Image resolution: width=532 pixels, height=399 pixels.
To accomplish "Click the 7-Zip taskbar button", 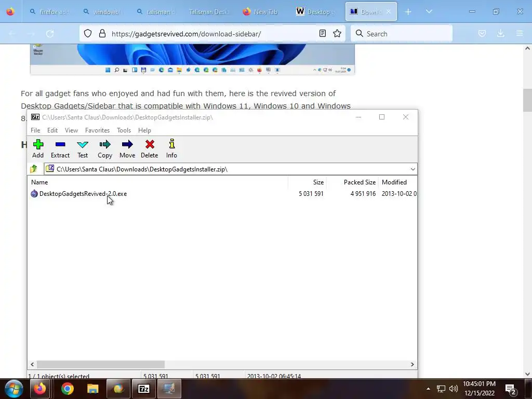I will [x=144, y=389].
